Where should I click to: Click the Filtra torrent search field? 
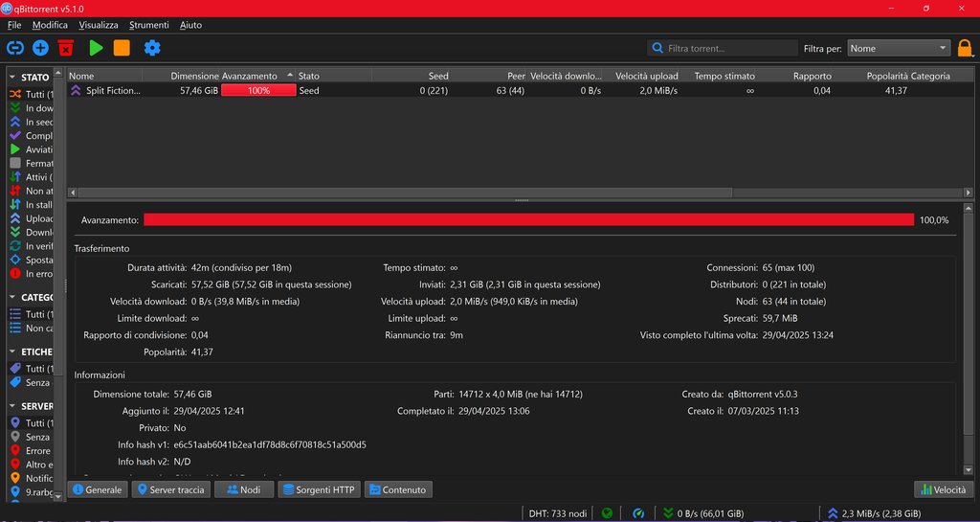[729, 48]
